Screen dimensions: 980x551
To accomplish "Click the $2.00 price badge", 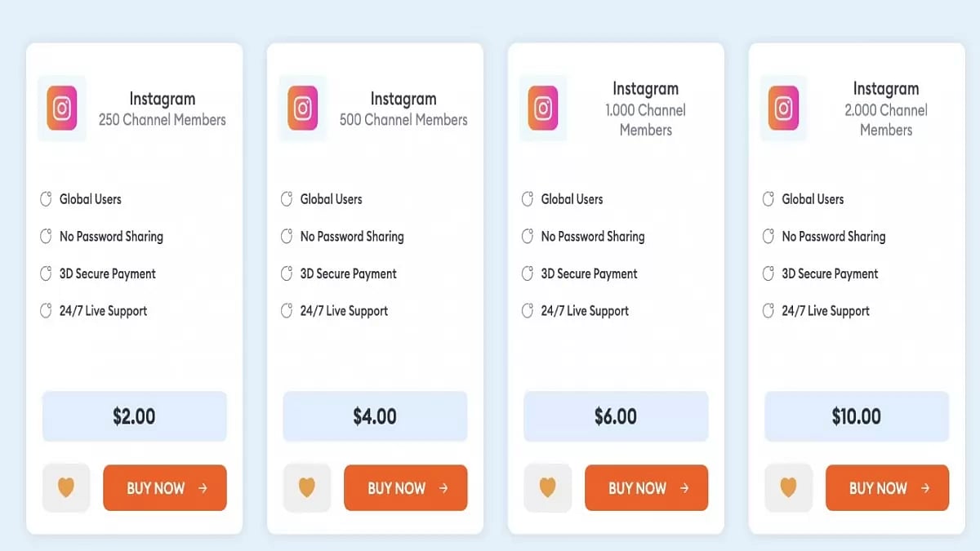I will pos(134,416).
